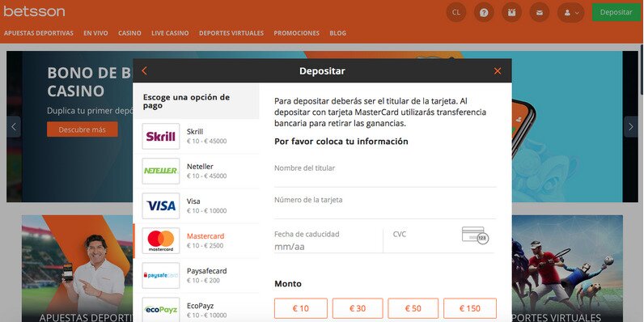The image size is (644, 322).
Task: Click the CL country selector icon
Action: (456, 12)
